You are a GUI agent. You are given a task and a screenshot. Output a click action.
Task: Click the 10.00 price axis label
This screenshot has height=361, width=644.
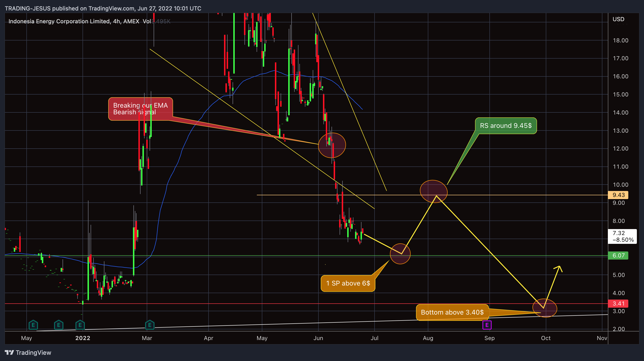620,185
